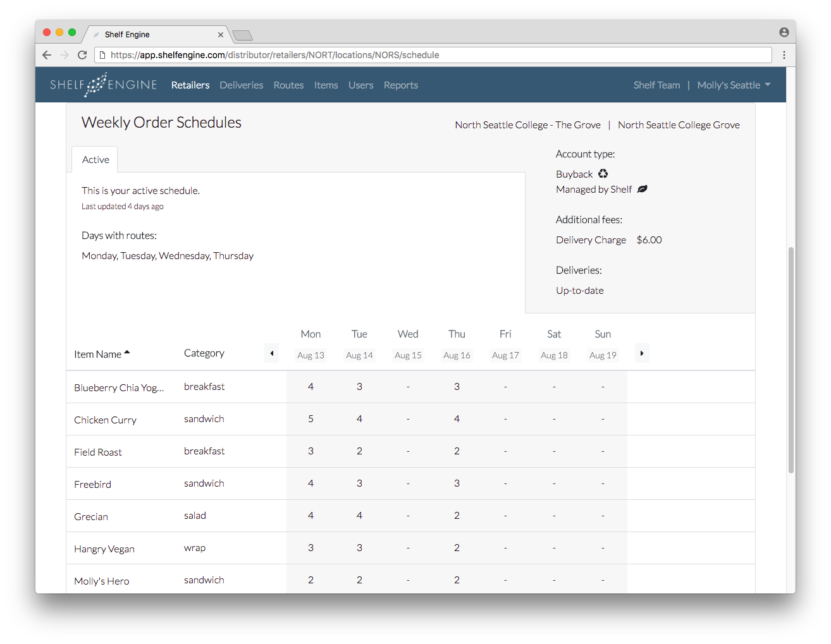The height and width of the screenshot is (644, 831).
Task: Click the Mon Aug 13 column header
Action: tap(311, 344)
